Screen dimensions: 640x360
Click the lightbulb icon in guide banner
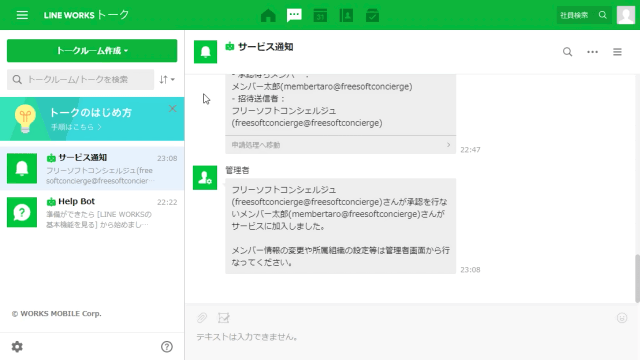click(x=25, y=118)
